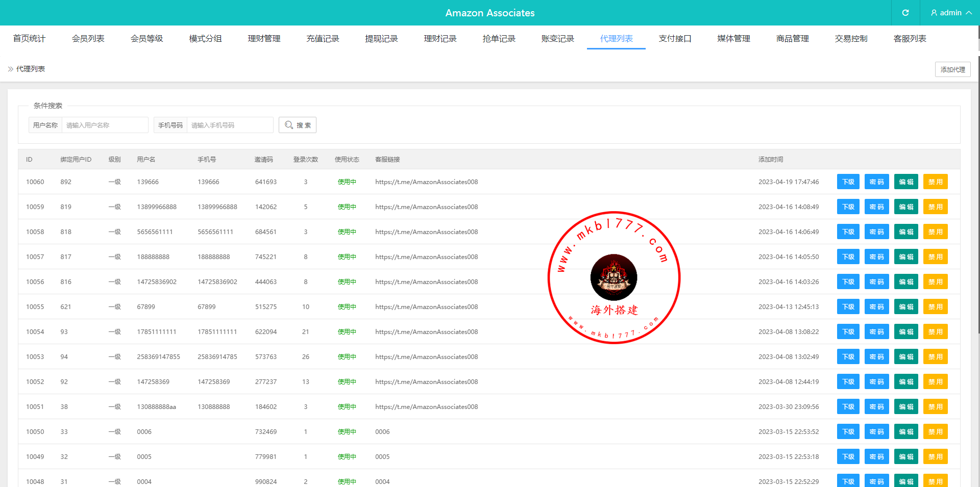
Task: Click the Amazon Associates title
Action: coord(490,13)
